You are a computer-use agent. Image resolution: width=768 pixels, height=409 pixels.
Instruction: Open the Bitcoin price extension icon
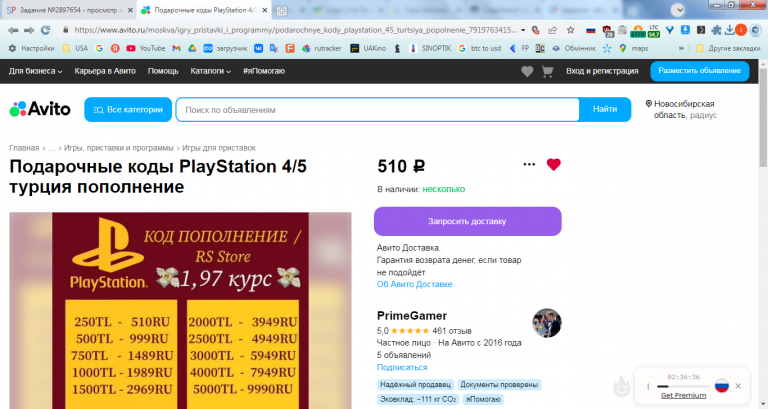click(638, 31)
